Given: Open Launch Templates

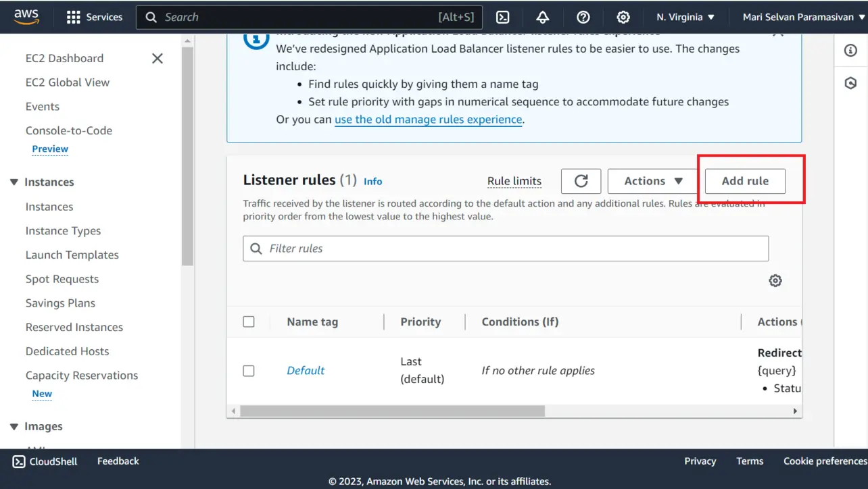Looking at the screenshot, I should click(x=72, y=255).
